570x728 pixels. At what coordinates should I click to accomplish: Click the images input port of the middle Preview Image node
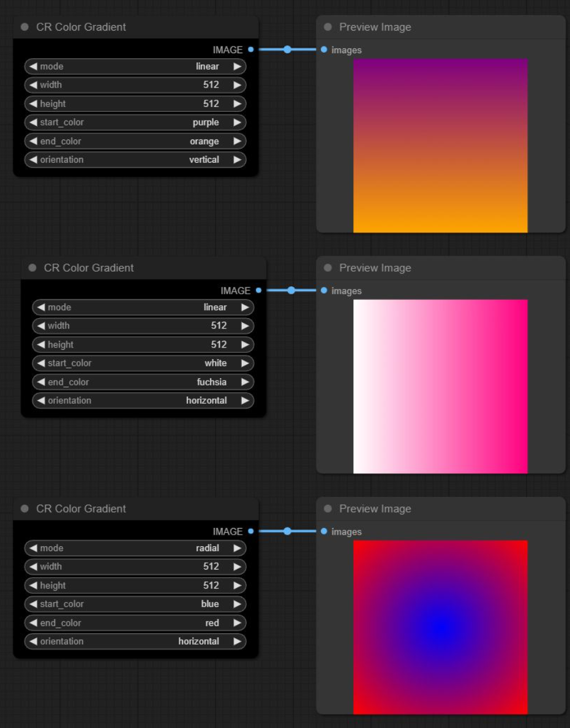pyautogui.click(x=324, y=290)
